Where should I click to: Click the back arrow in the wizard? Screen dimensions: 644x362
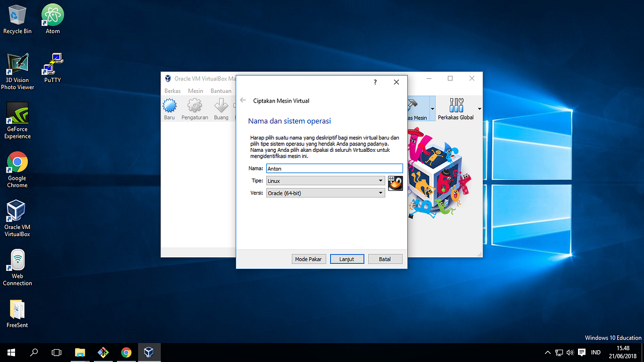(x=242, y=100)
